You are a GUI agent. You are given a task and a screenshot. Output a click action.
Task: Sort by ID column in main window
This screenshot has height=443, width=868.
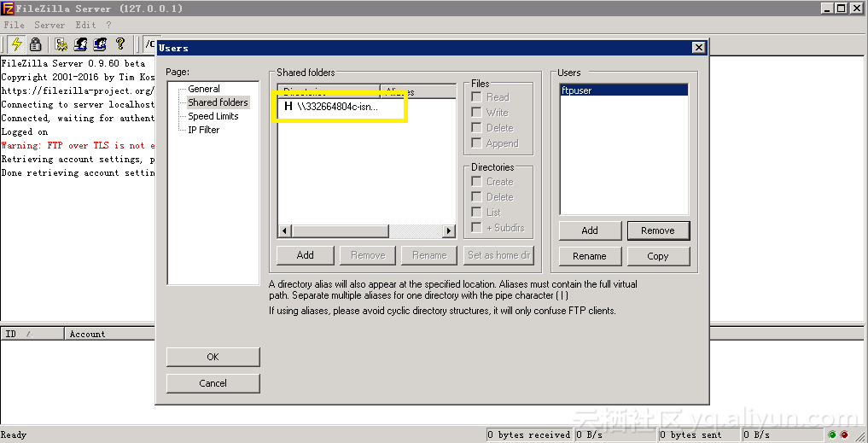[32, 334]
